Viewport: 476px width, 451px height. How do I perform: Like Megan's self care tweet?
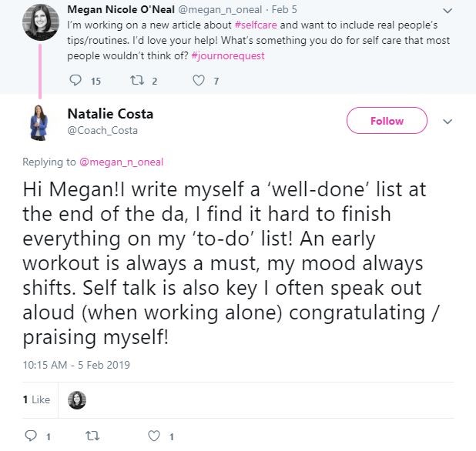(198, 81)
